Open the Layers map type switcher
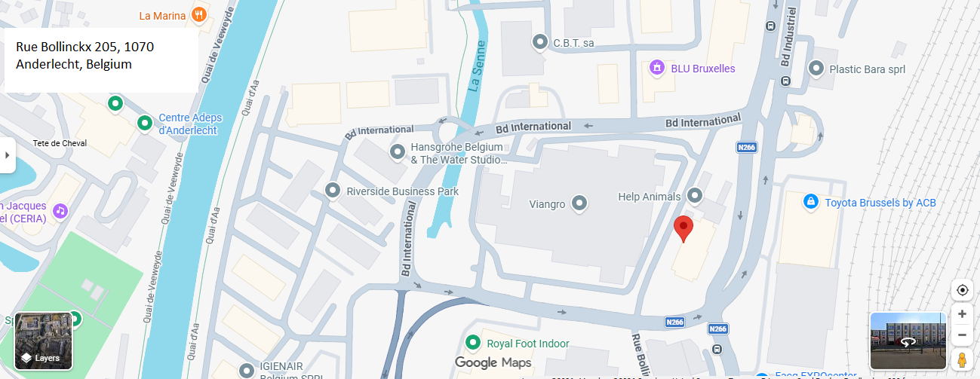This screenshot has height=379, width=980. point(44,341)
